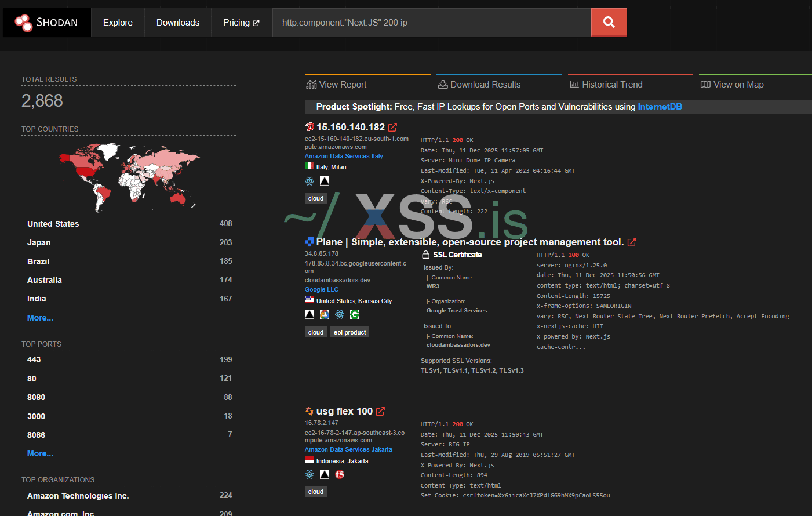Follow the Amazon Data Services Jakarta link
812x516 pixels.
coord(348,449)
